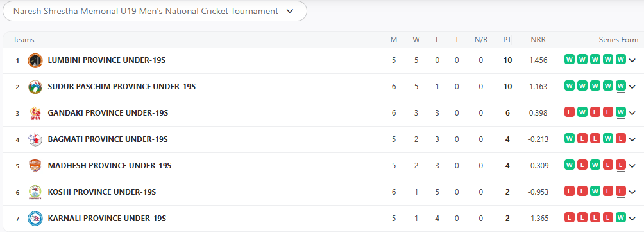Click the PT column header
Image resolution: width=644 pixels, height=232 pixels.
click(x=507, y=40)
